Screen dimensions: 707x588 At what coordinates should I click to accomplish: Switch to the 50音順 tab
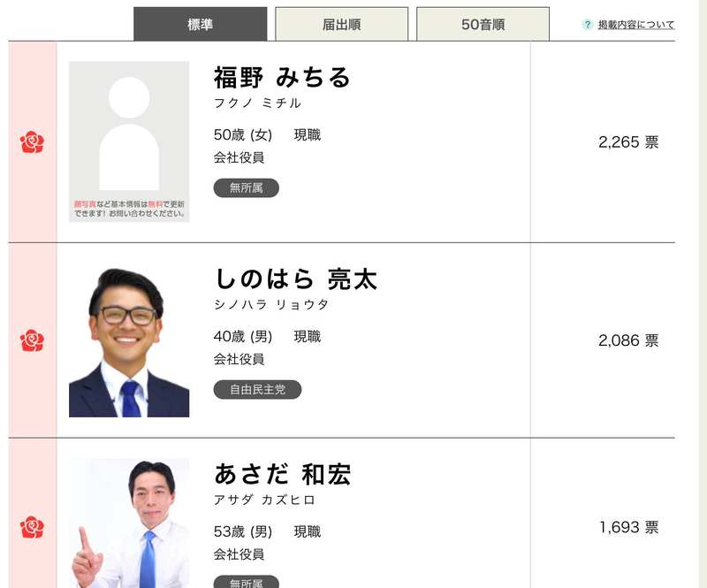coord(483,24)
